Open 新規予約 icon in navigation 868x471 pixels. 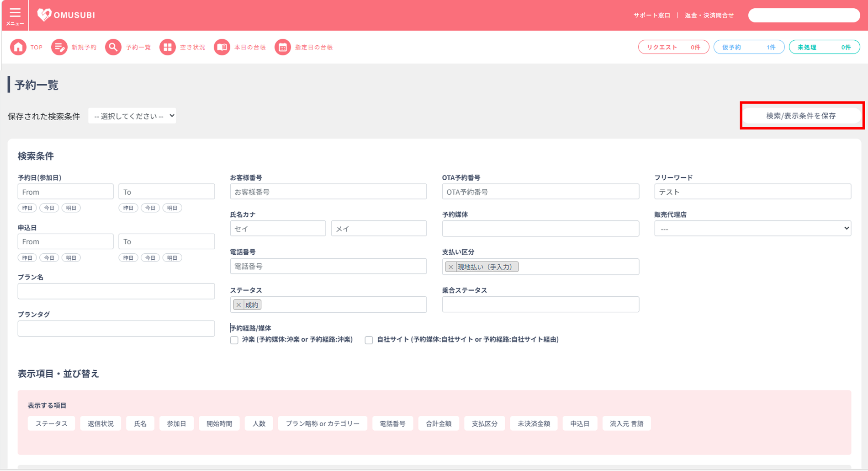point(59,47)
